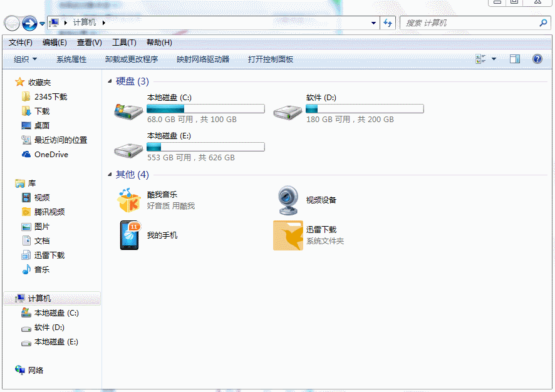Click the 2345下载 folder icon

[26, 96]
